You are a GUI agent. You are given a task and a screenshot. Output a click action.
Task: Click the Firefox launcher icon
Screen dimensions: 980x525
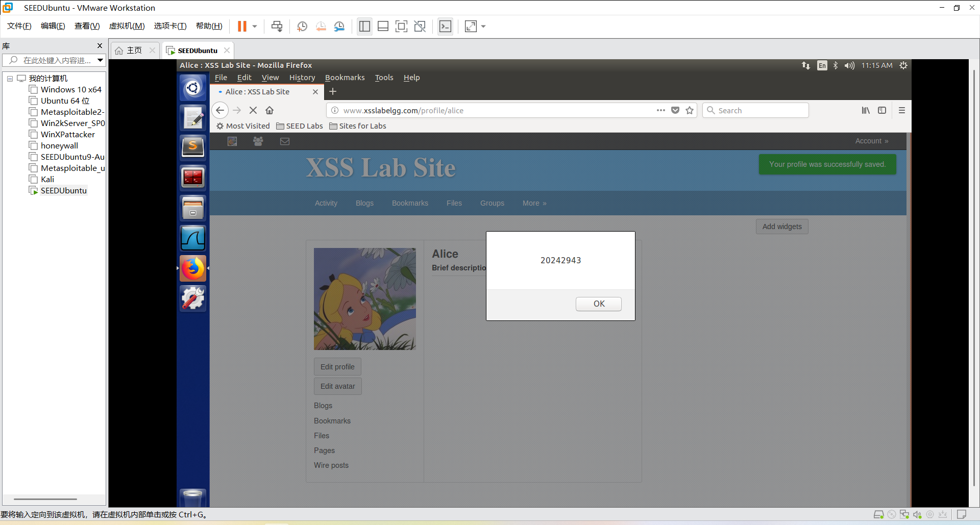(193, 268)
